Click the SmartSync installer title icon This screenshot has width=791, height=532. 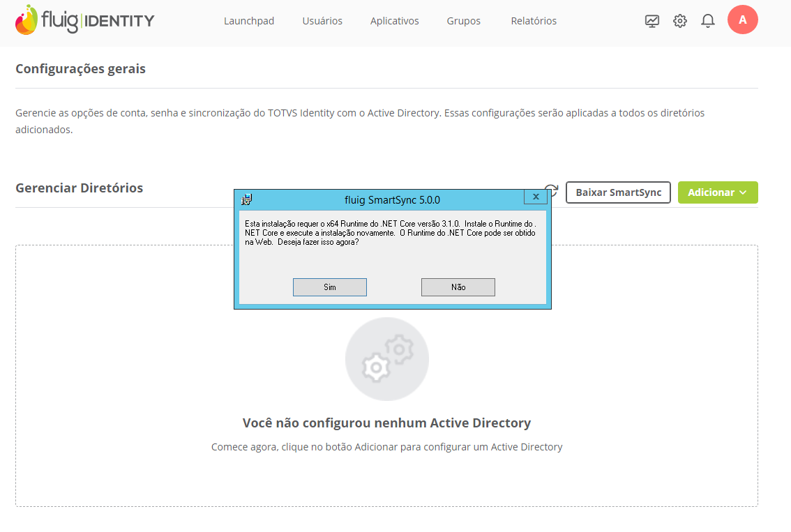pos(247,199)
